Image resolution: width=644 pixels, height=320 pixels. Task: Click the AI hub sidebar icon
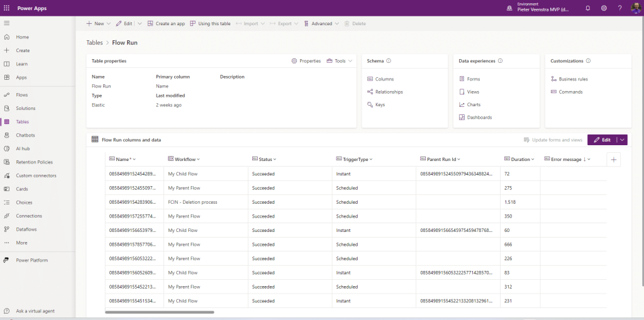tap(6, 149)
